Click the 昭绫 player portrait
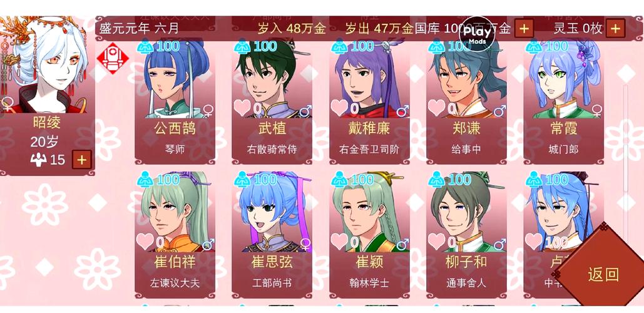The width and height of the screenshot is (644, 313). coord(45,64)
